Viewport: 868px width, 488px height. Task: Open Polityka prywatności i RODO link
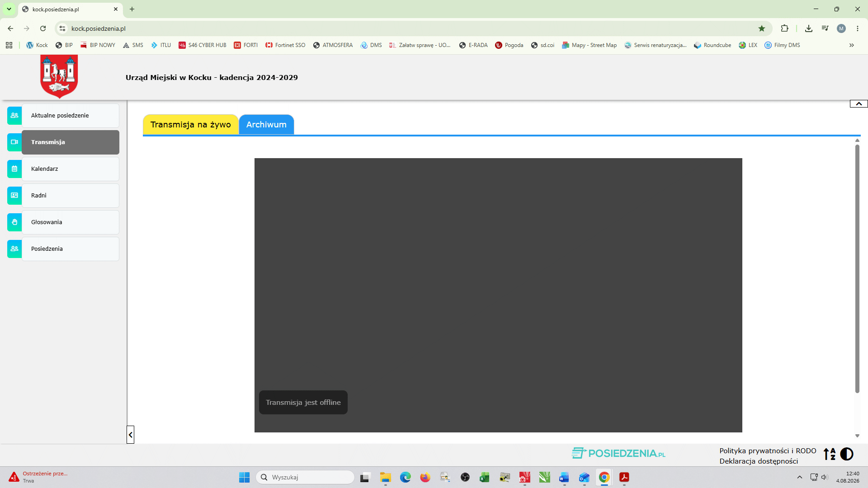click(x=768, y=451)
